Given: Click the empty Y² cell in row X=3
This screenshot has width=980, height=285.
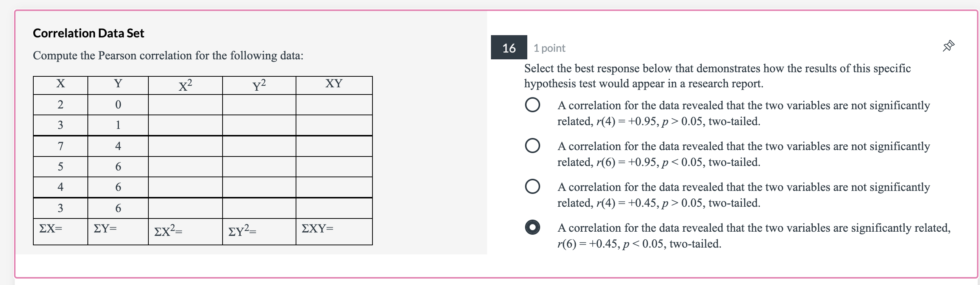Looking at the screenshot, I should click(x=259, y=125).
